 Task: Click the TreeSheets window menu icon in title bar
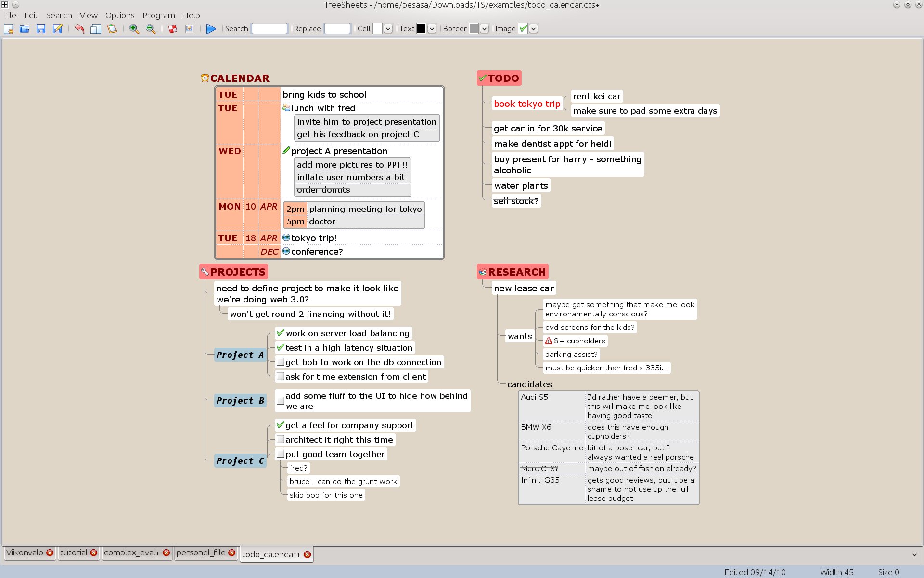coord(5,5)
